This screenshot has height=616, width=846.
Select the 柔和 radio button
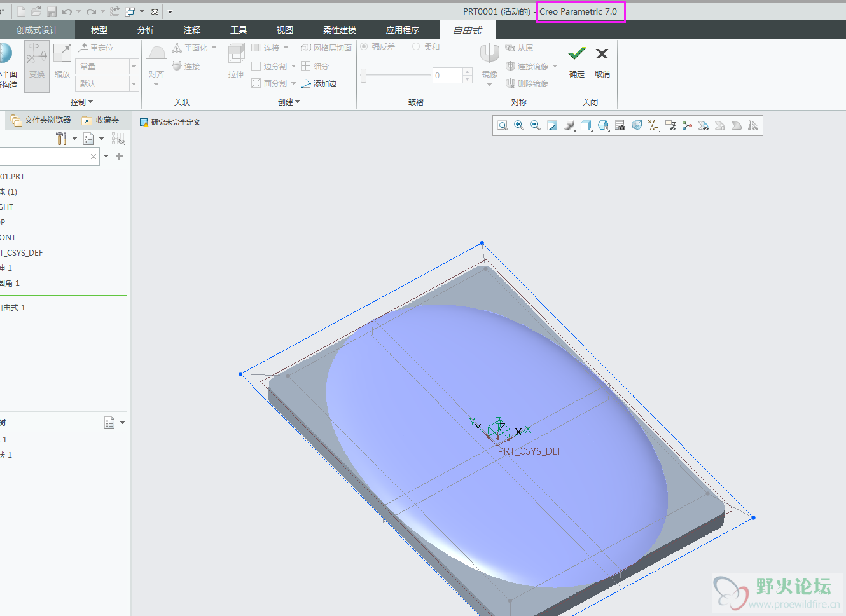point(416,47)
